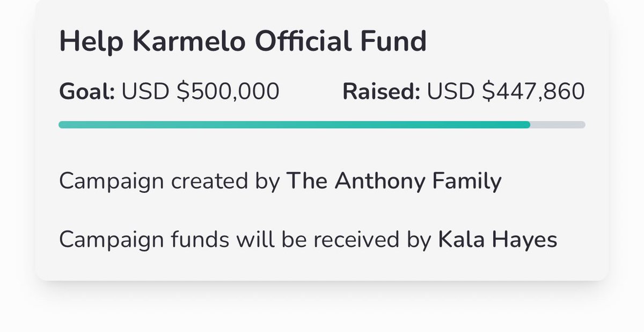This screenshot has height=332, width=644.
Task: Click the gray unfilled end of progress bar
Action: [x=558, y=125]
